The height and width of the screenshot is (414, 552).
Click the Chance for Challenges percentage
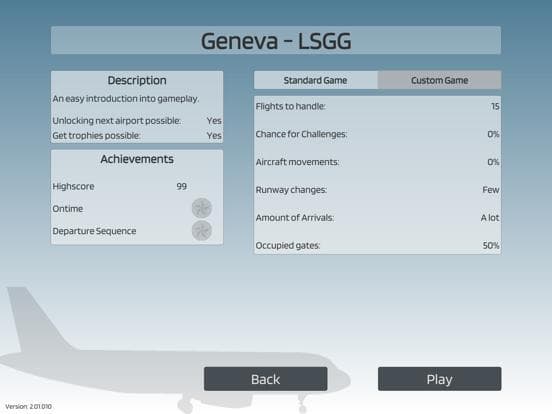[x=493, y=134]
